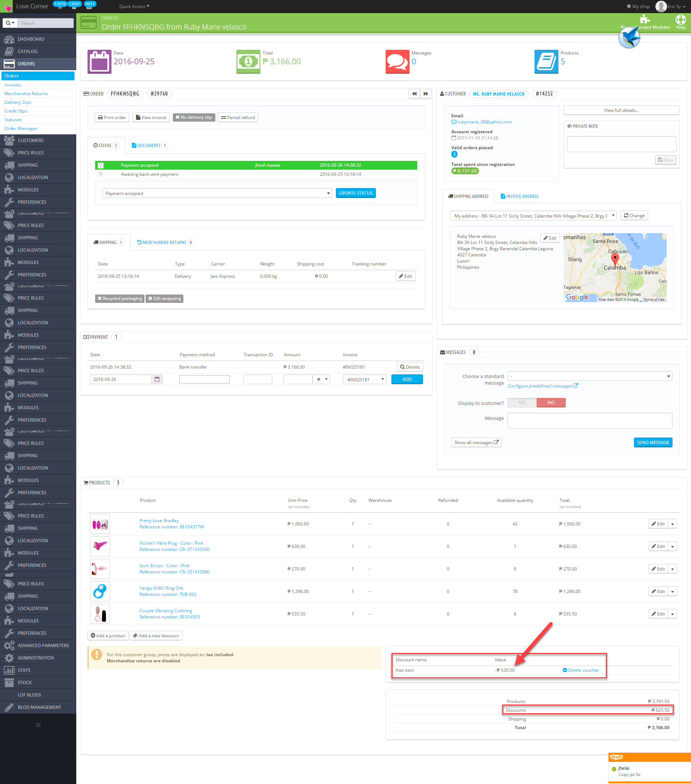Click the private note text field

[621, 144]
